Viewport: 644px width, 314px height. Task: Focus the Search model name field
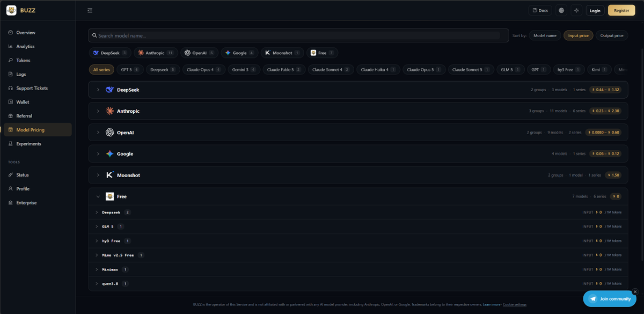298,35
